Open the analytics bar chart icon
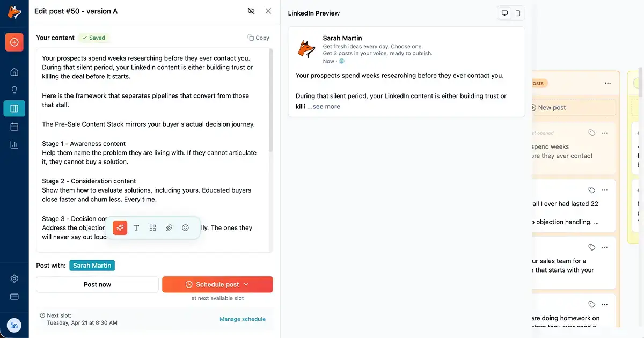 click(x=14, y=145)
